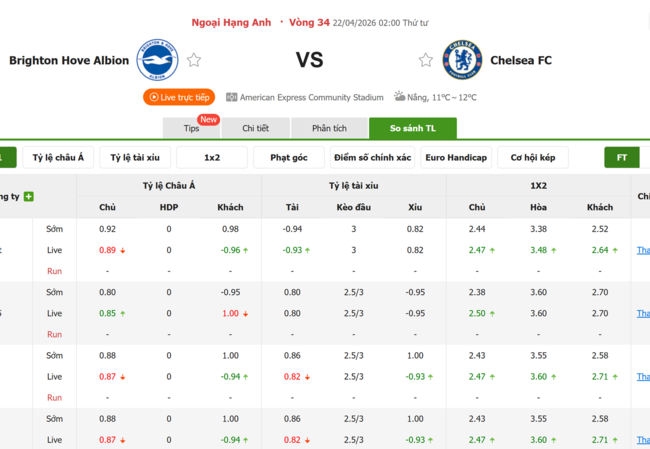
Task: Click the sunny weather icon
Action: pyautogui.click(x=399, y=97)
